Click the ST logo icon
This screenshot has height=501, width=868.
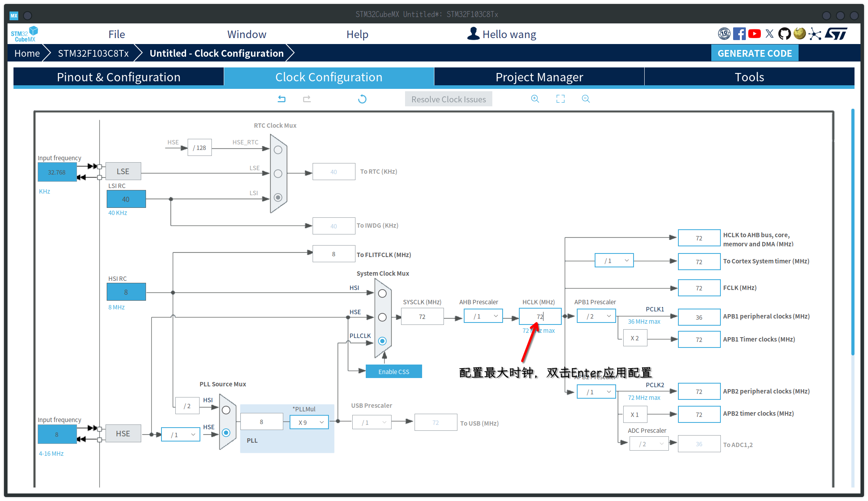pyautogui.click(x=836, y=34)
